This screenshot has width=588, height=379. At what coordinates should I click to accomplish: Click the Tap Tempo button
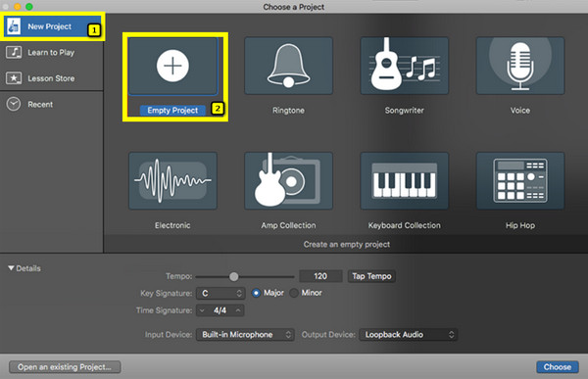coord(371,276)
